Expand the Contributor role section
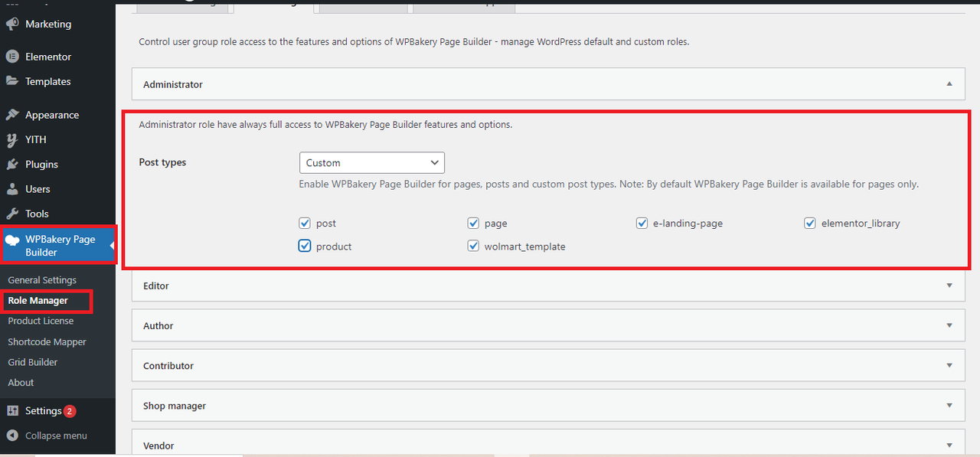The height and width of the screenshot is (457, 980). click(548, 366)
